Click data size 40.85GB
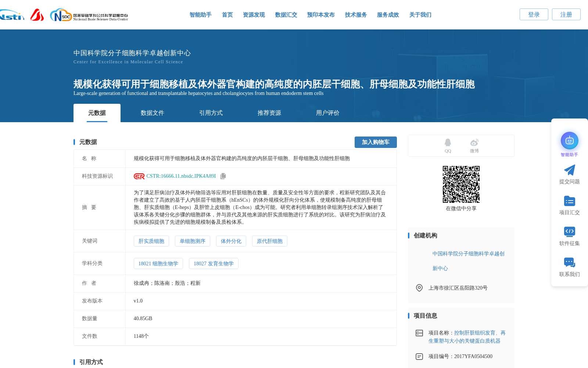 143,319
